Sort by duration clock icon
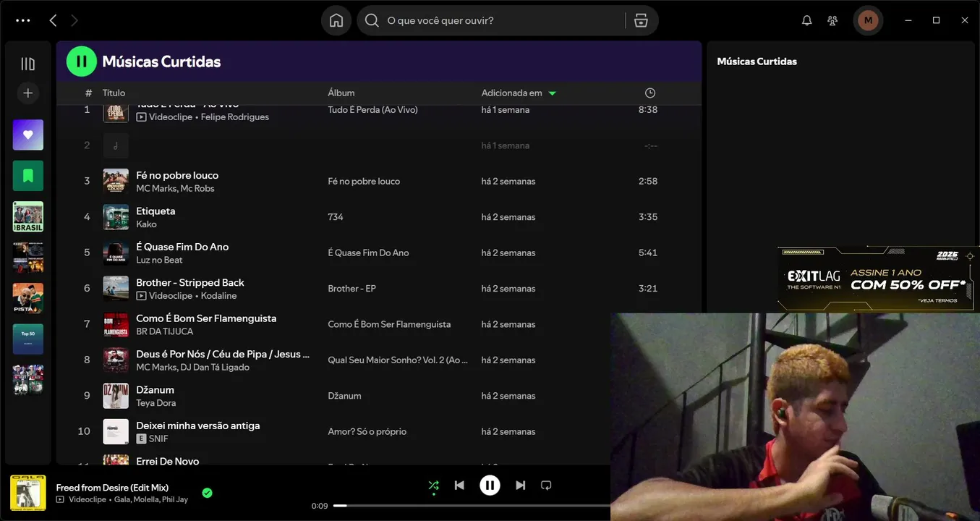 coord(650,93)
